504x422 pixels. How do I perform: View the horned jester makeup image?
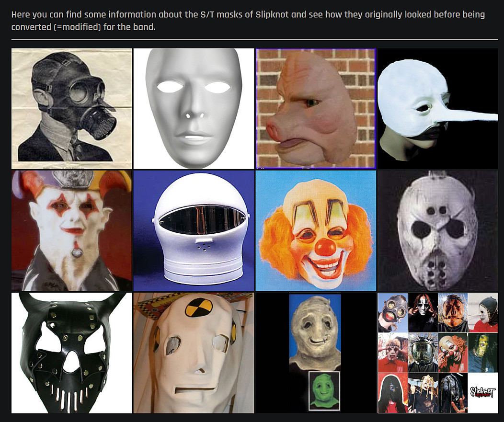[71, 230]
